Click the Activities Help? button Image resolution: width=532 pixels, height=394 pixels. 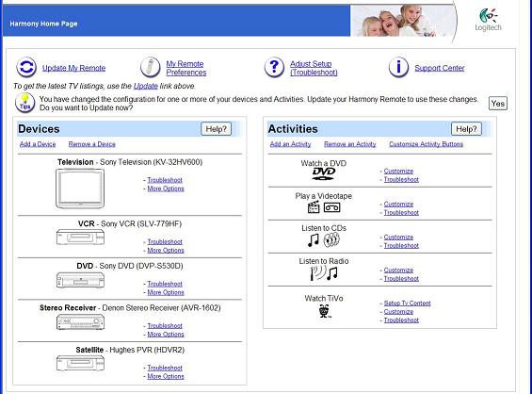point(466,129)
